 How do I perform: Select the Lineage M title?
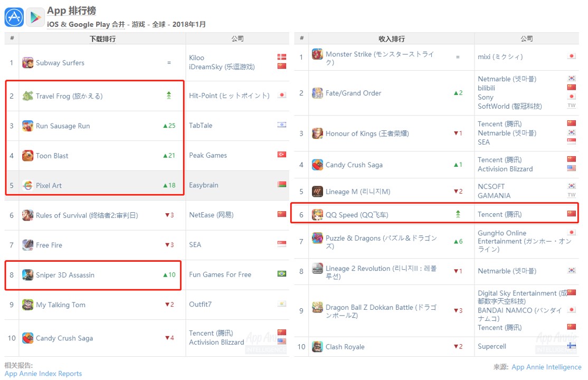pos(358,191)
